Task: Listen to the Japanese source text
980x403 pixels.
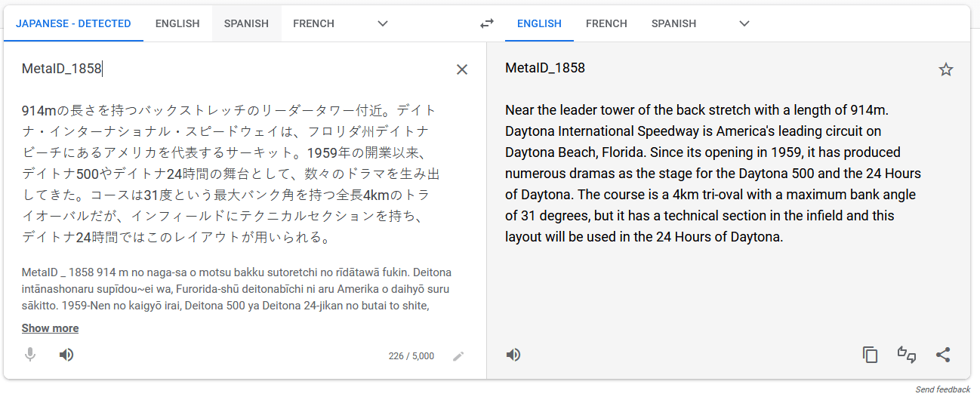Action: coord(66,355)
